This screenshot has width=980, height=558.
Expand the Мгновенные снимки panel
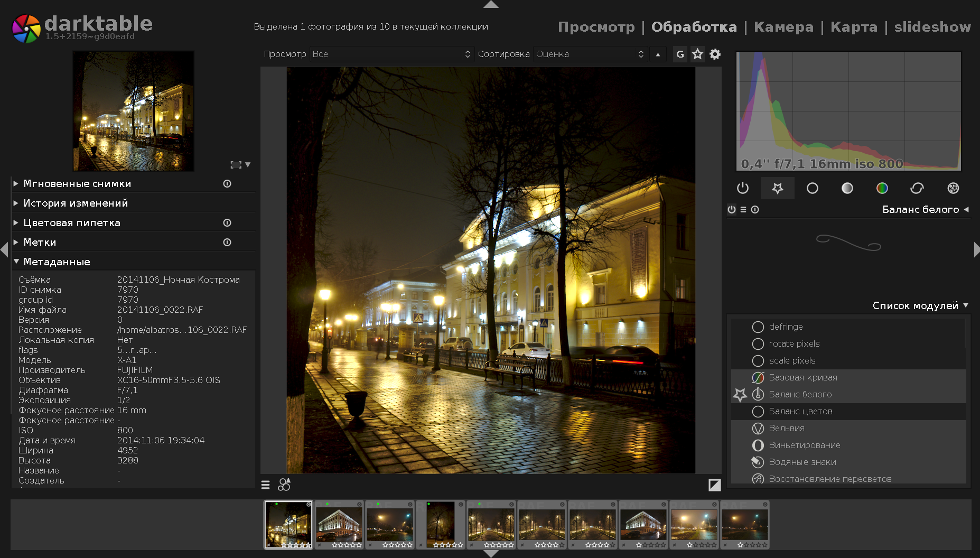pos(16,184)
